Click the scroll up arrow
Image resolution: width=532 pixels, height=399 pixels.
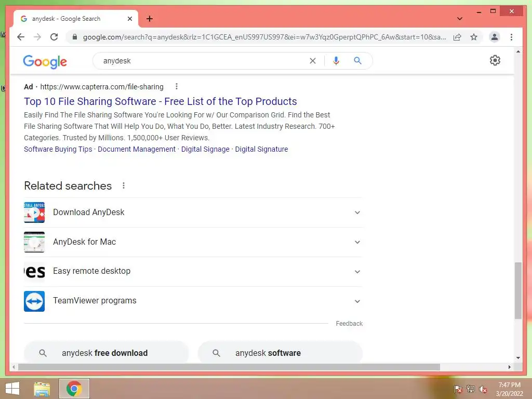[518, 51]
